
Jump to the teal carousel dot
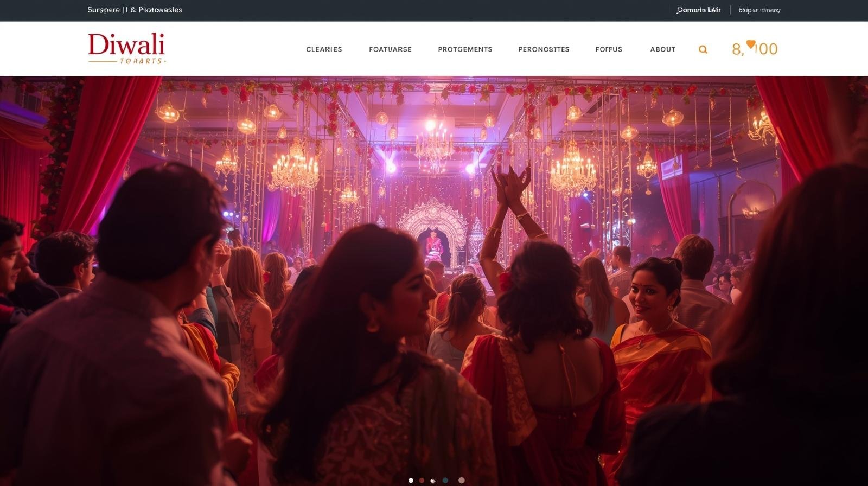tap(445, 481)
